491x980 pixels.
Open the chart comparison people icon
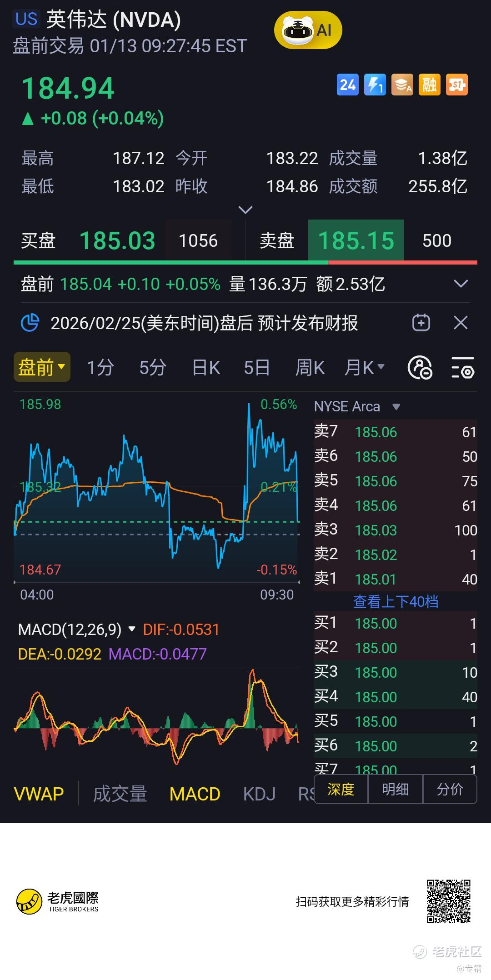[420, 368]
